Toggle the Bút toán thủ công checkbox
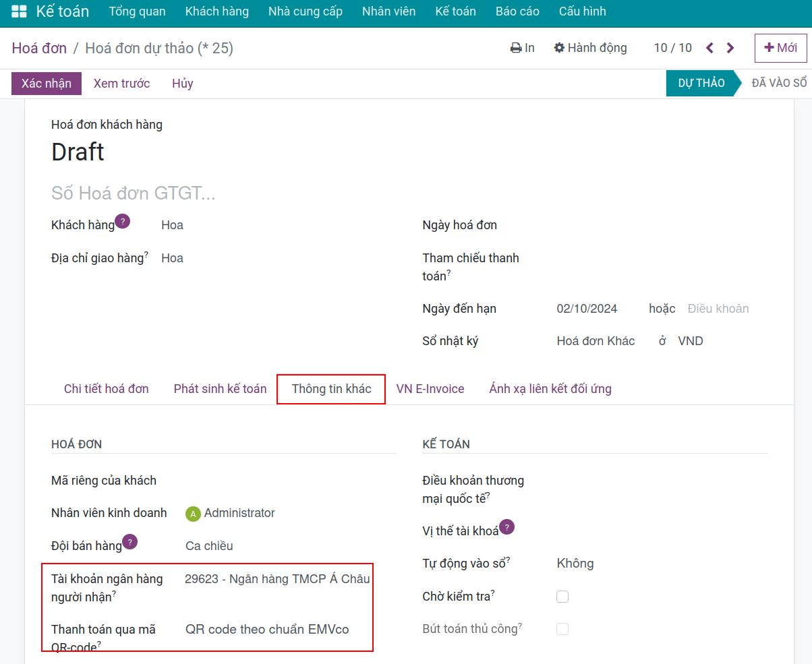 tap(562, 629)
